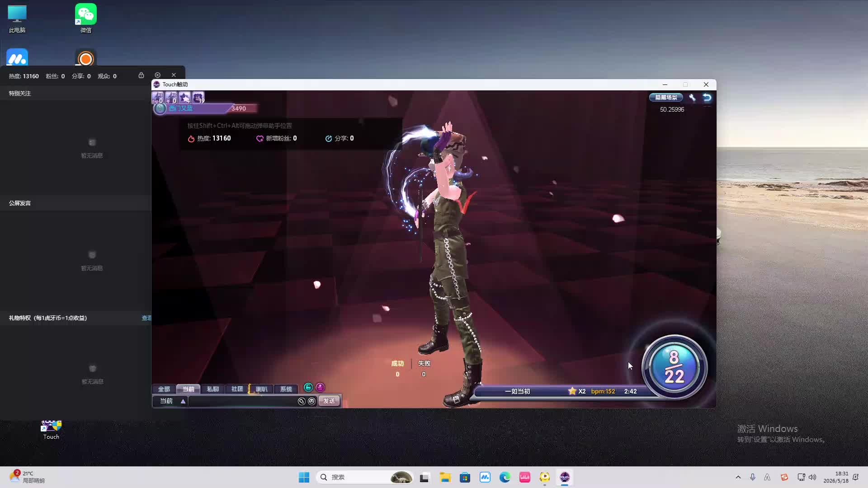This screenshot has width=868, height=488.
Task: Open streaming panel settings gear icon
Action: 157,75
